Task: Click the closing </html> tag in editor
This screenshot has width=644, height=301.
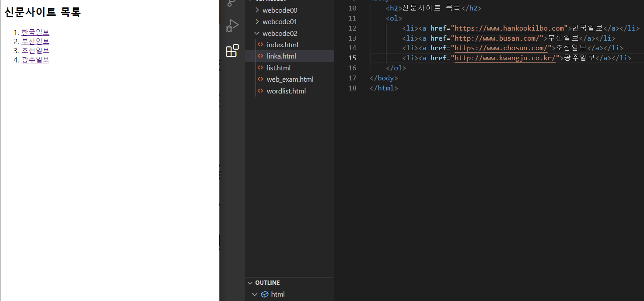Action: tap(384, 88)
